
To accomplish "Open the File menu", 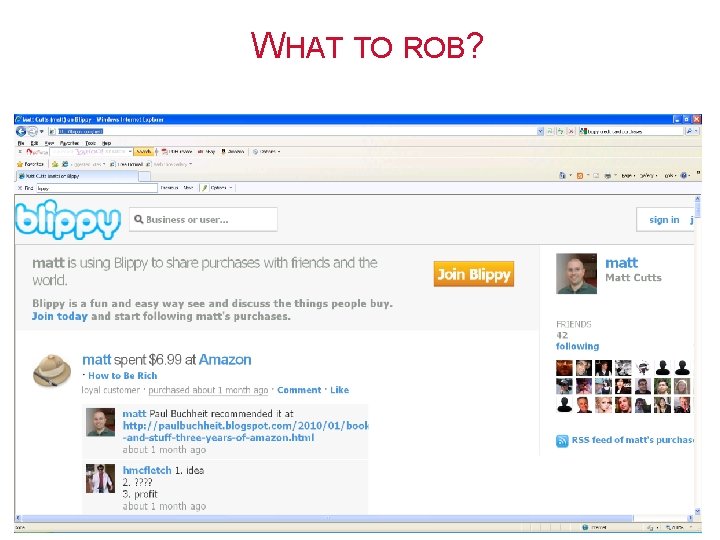I will [21, 143].
